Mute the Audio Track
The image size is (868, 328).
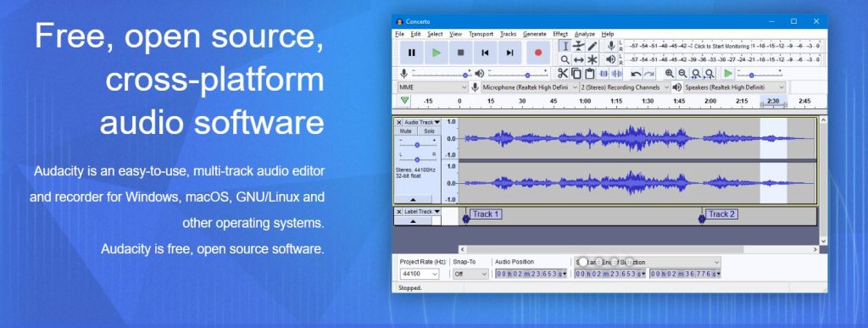click(x=406, y=131)
